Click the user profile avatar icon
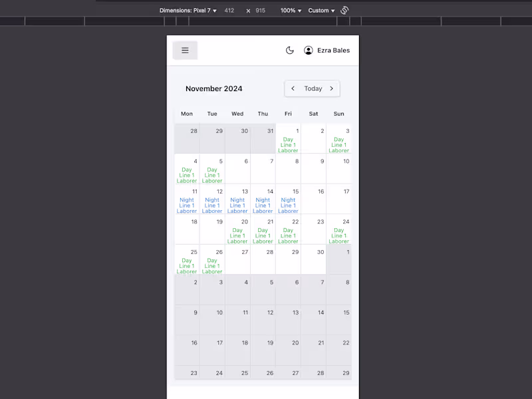The width and height of the screenshot is (532, 399). click(x=309, y=51)
